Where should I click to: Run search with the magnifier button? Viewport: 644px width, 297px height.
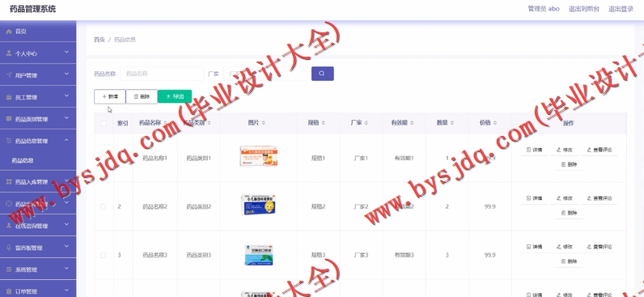coord(323,74)
